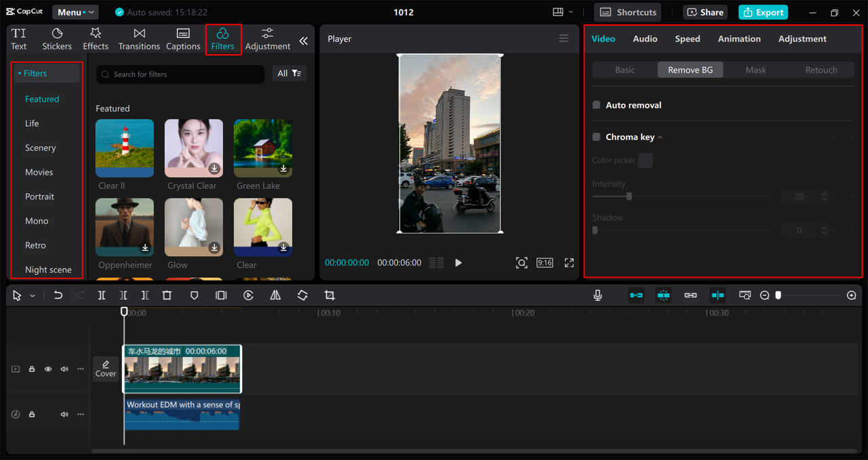Click the layout switcher icon in title bar

point(558,12)
